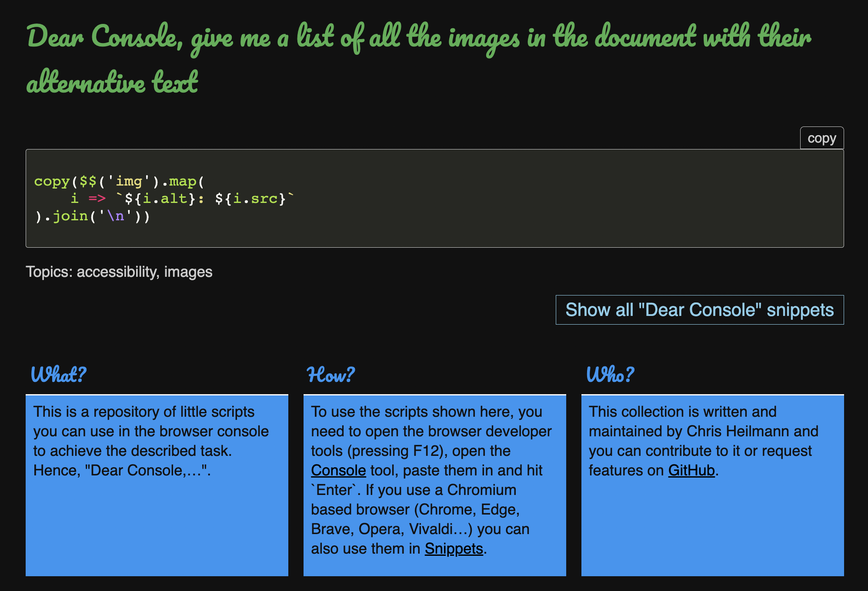This screenshot has width=868, height=591.
Task: Follow the Console link in the How section
Action: click(338, 471)
